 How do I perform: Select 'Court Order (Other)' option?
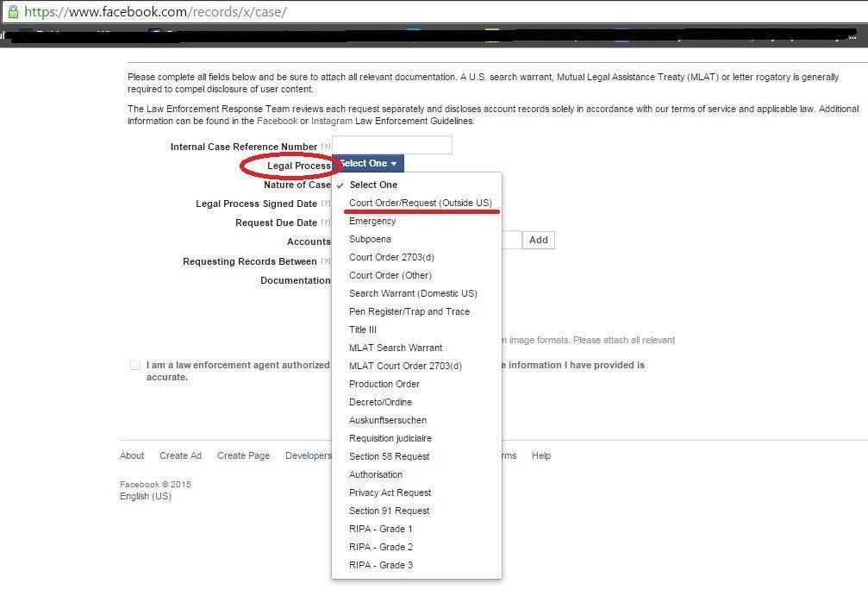[416, 275]
